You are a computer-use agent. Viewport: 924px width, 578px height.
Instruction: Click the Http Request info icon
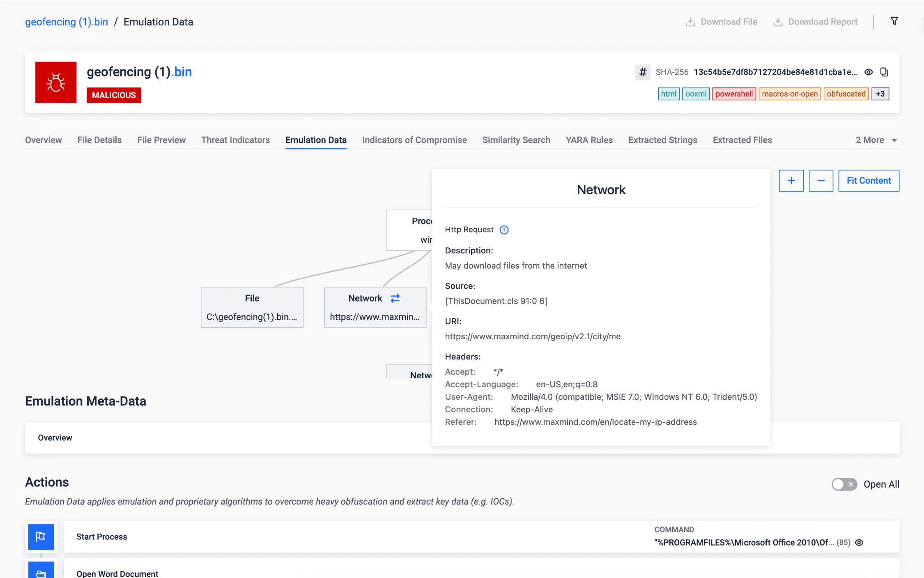[x=504, y=230]
